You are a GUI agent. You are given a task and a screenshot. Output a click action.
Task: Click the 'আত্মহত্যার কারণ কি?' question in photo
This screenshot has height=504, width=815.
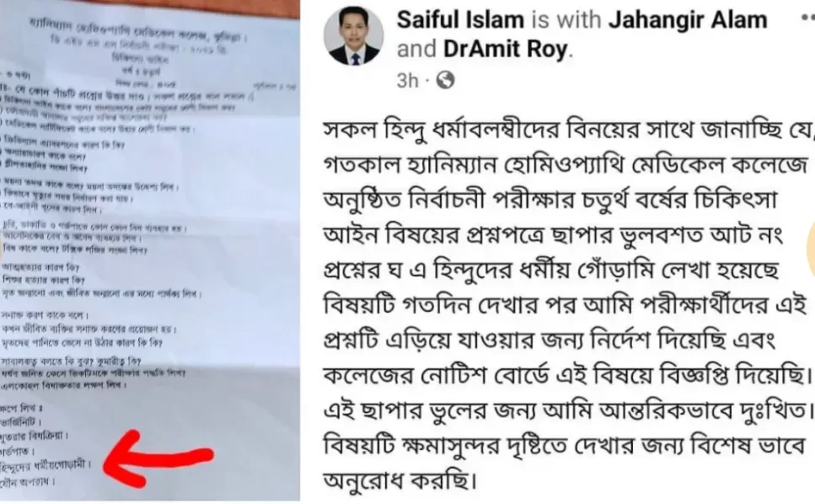coord(40,267)
